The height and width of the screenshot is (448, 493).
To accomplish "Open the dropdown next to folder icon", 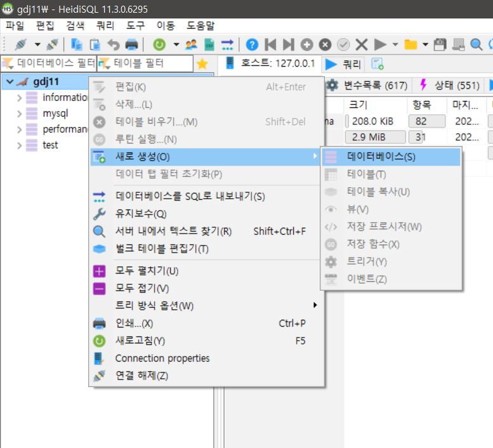I will tap(425, 44).
